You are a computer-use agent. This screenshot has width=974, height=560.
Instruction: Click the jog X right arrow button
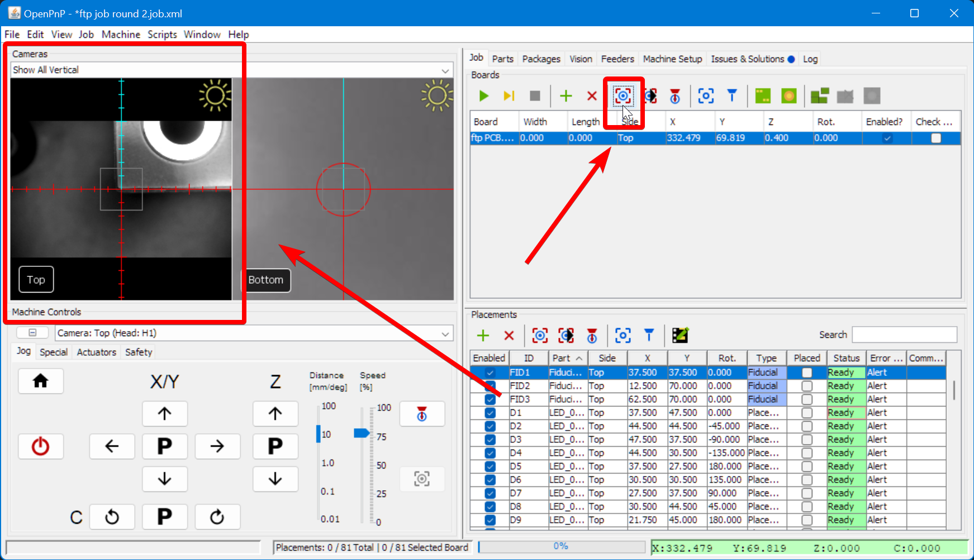point(217,446)
